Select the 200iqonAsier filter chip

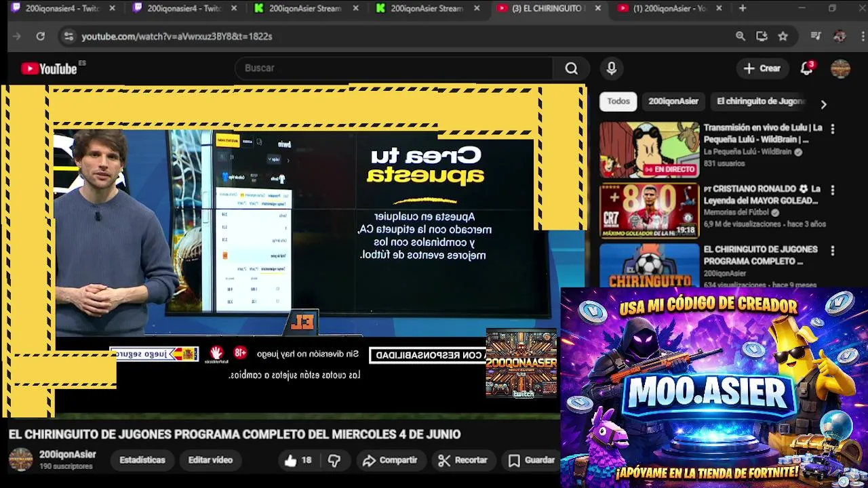[x=673, y=102]
